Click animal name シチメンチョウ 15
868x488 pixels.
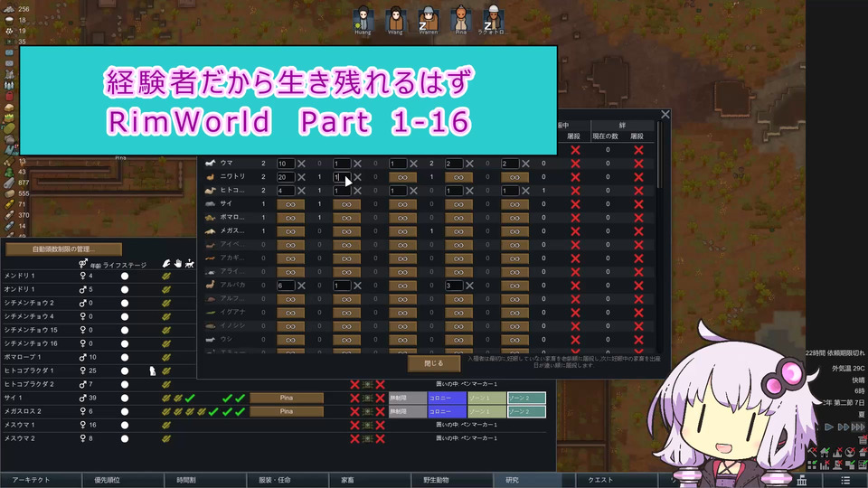click(x=31, y=330)
